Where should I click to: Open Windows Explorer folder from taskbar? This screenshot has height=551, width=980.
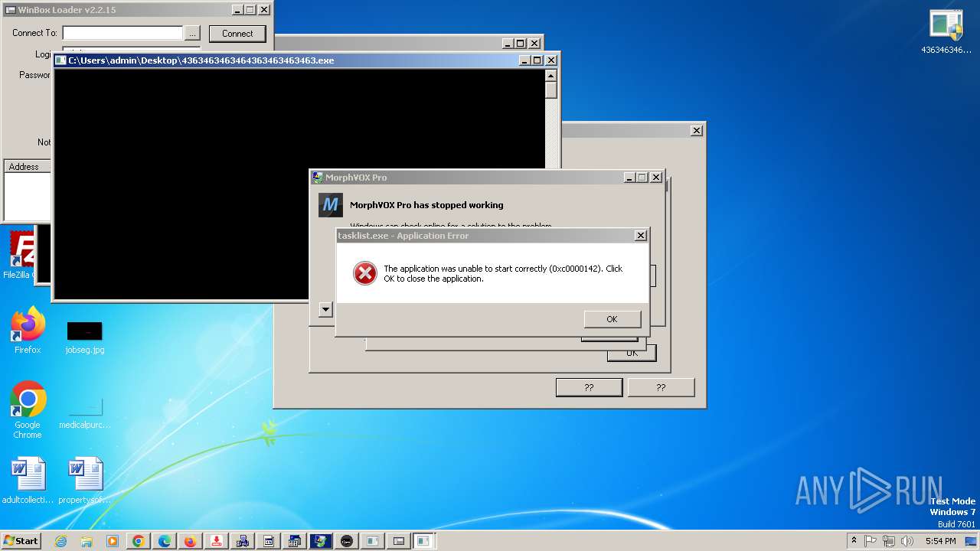[x=87, y=541]
